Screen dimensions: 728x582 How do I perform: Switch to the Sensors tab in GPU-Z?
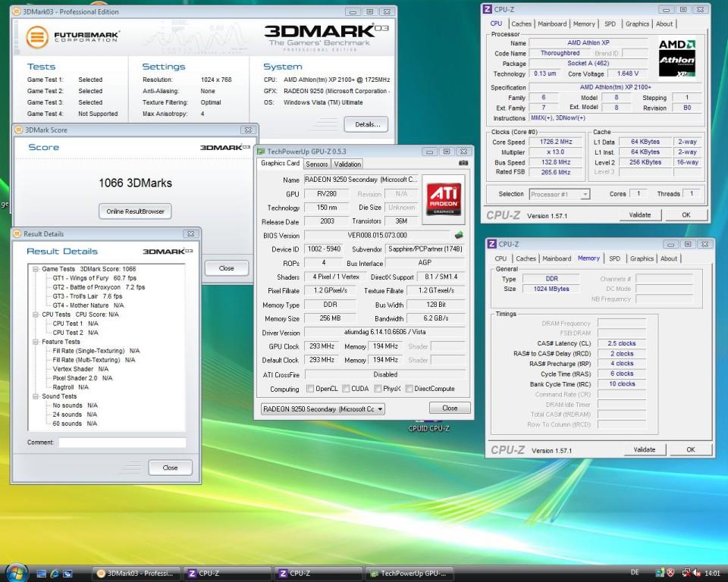point(317,164)
